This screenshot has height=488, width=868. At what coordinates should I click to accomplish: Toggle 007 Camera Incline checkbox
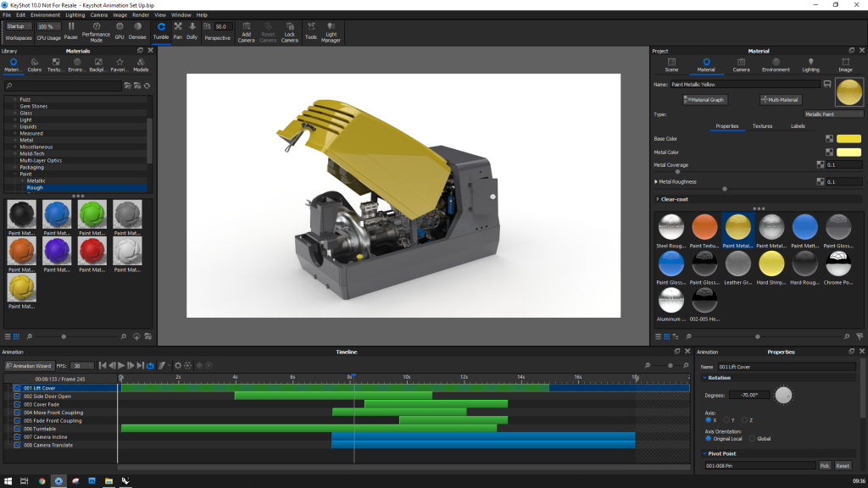[17, 436]
